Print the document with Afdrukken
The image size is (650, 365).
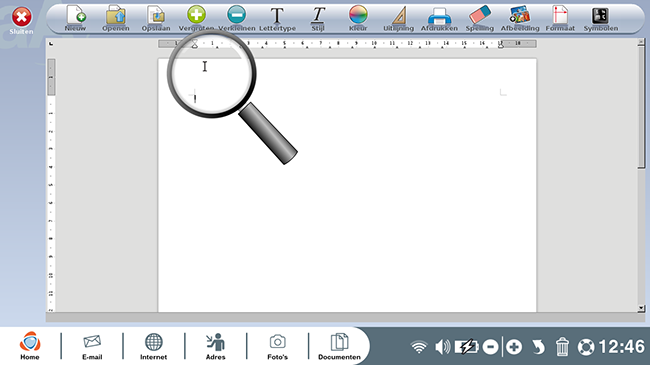pyautogui.click(x=439, y=19)
